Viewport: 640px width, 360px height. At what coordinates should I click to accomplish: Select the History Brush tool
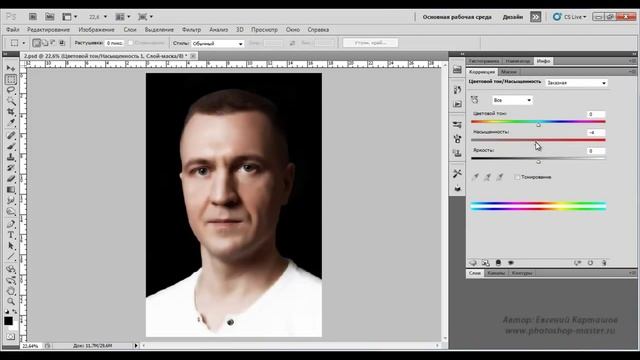pos(11,168)
